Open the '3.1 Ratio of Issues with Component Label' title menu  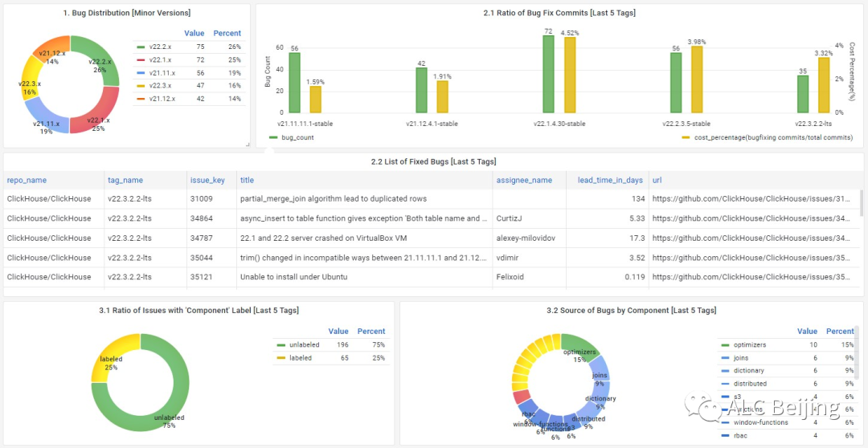pyautogui.click(x=199, y=310)
